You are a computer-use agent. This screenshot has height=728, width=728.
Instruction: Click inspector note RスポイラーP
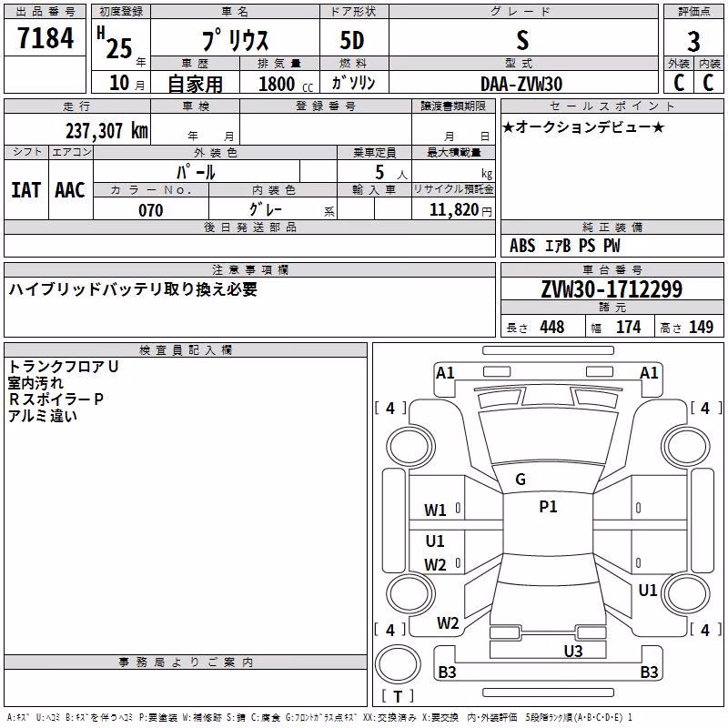click(56, 399)
